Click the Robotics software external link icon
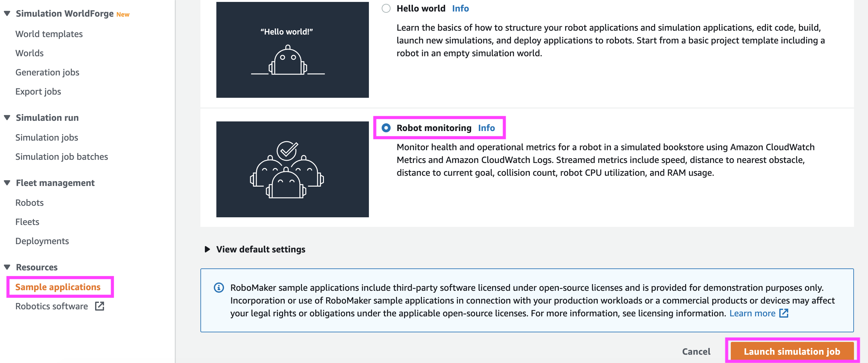The height and width of the screenshot is (363, 868). coord(99,306)
